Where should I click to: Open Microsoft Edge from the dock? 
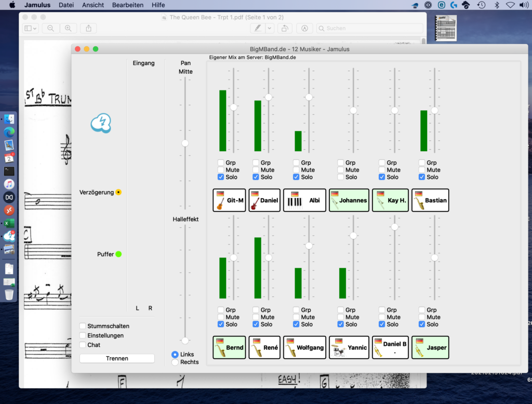pyautogui.click(x=9, y=132)
